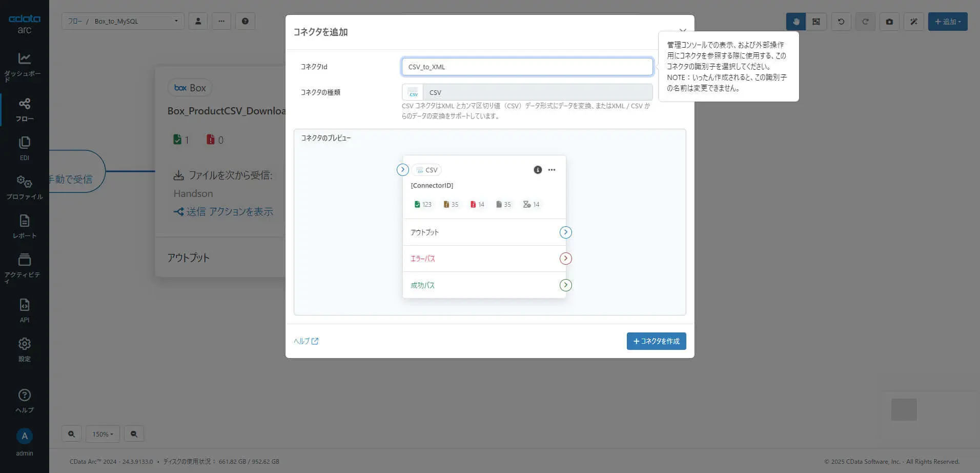Click the admin user avatar
Image resolution: width=980 pixels, height=473 pixels.
[24, 436]
